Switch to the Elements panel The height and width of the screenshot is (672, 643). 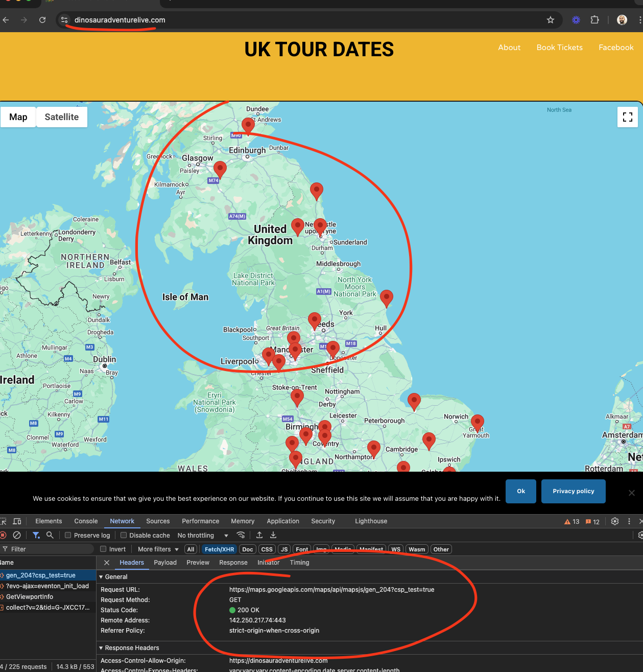click(x=49, y=521)
